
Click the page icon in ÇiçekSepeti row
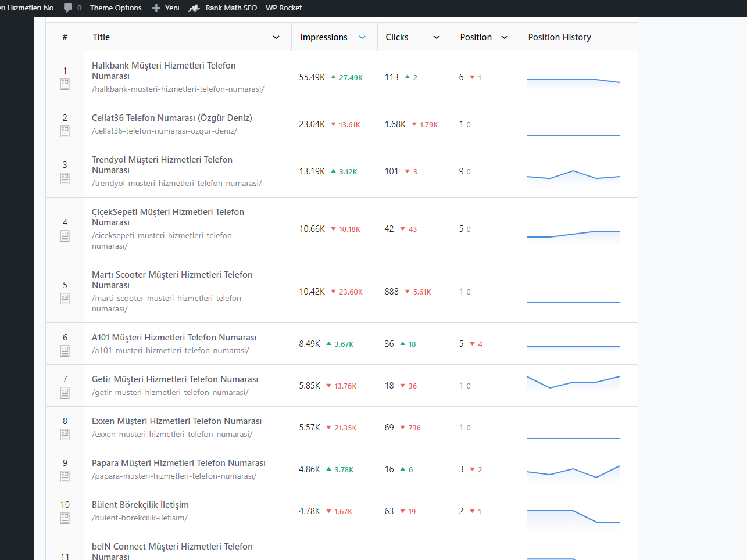click(x=65, y=236)
